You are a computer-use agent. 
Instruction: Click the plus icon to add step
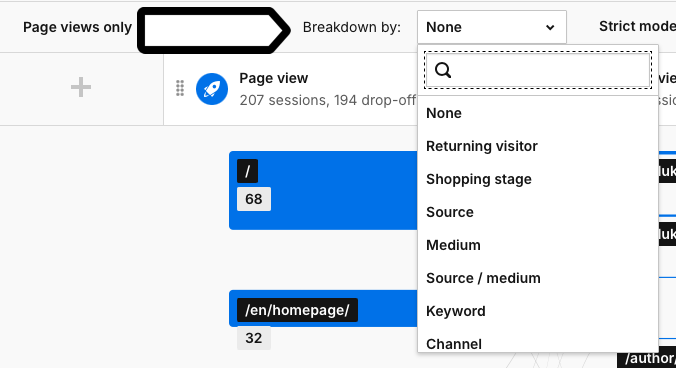coord(81,87)
